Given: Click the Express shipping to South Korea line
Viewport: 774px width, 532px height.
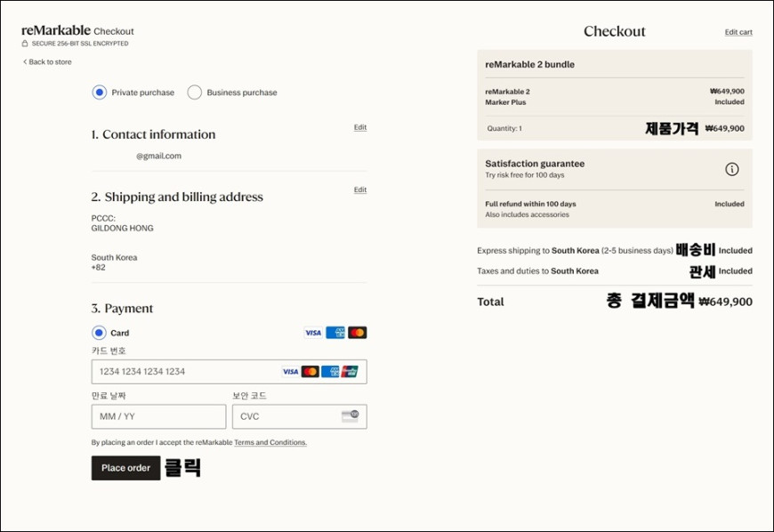Looking at the screenshot, I should [x=575, y=251].
